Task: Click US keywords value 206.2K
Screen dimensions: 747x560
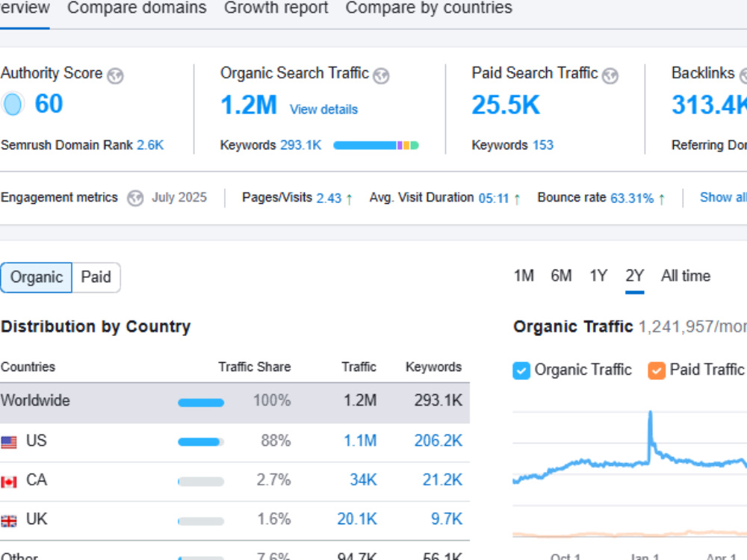Action: click(438, 441)
